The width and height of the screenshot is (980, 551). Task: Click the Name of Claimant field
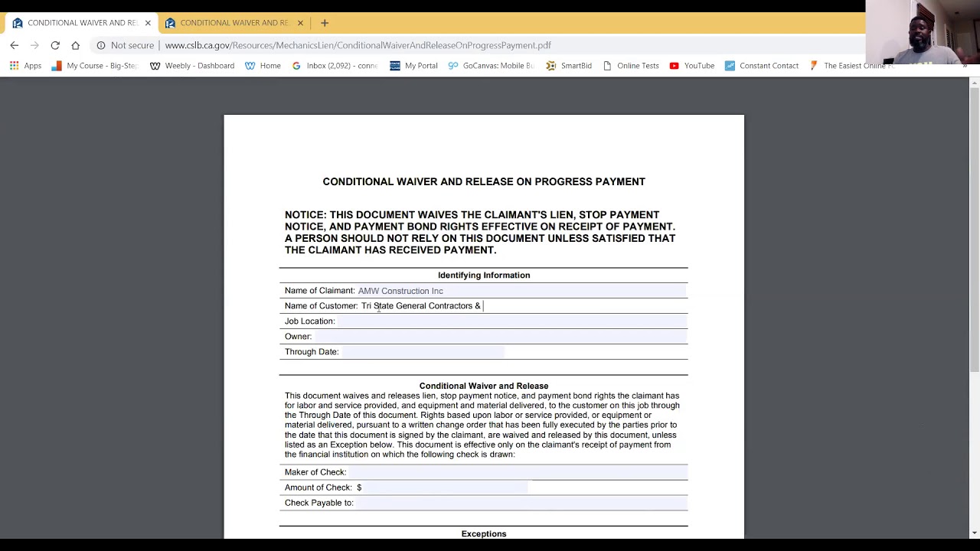[521, 291]
